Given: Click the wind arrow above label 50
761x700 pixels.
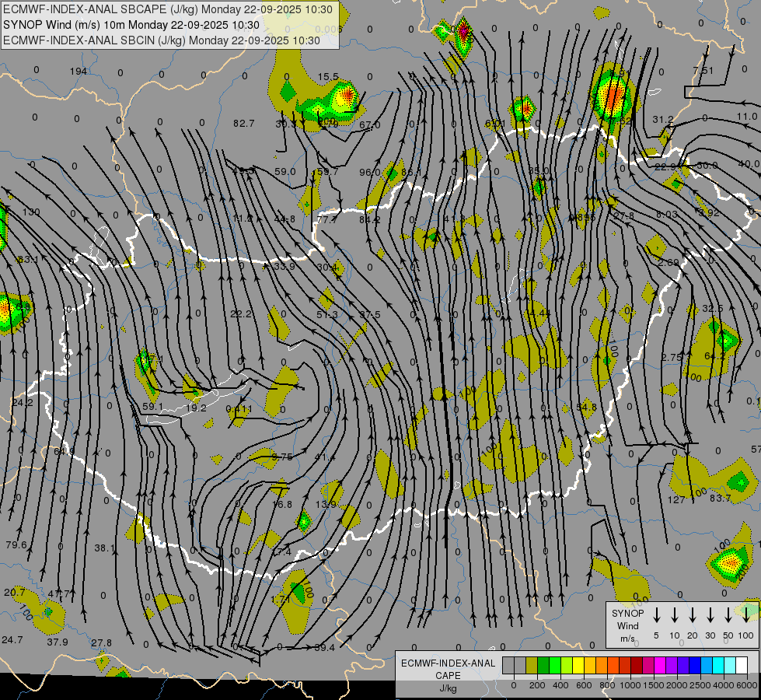Looking at the screenshot, I should pyautogui.click(x=728, y=615).
